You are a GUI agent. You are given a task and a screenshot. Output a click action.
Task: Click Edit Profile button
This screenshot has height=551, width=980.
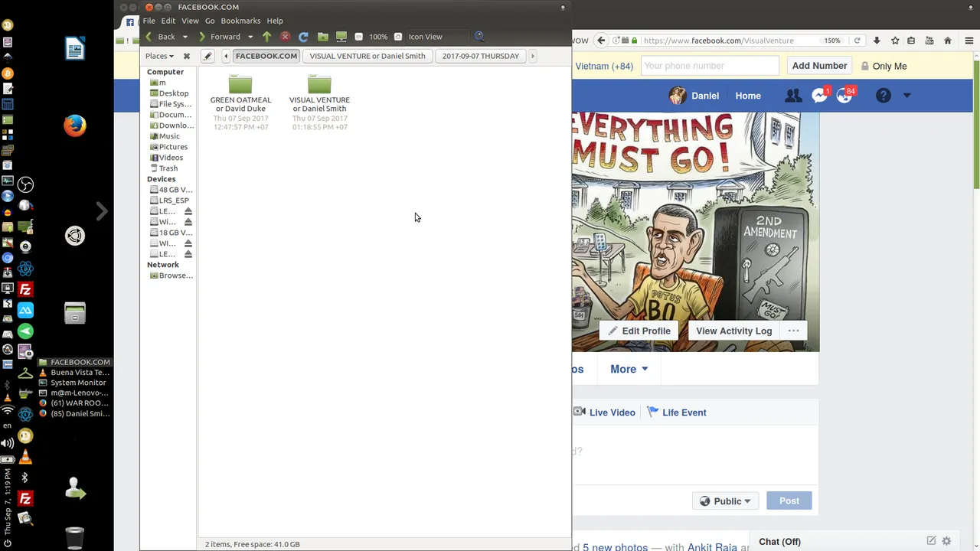(639, 331)
